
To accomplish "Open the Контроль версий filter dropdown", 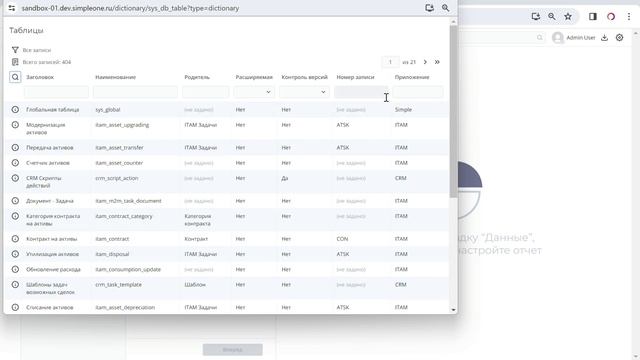I will [304, 92].
